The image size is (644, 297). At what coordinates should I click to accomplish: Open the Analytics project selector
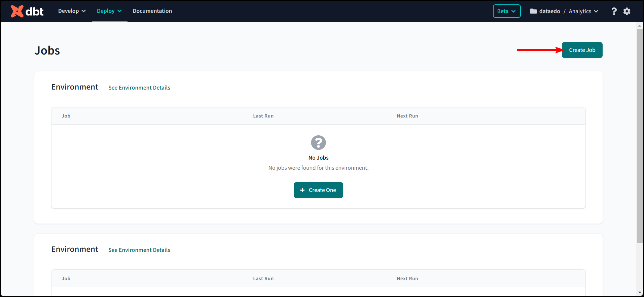[583, 11]
